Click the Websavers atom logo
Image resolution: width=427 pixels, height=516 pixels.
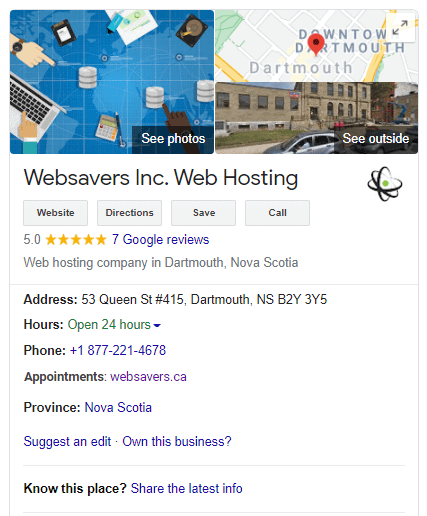tap(385, 184)
